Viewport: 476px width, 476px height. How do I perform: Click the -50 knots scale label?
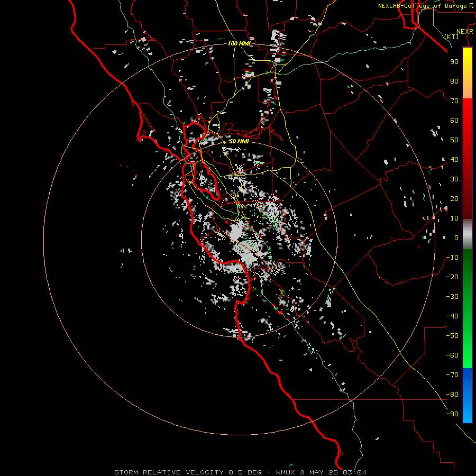pos(452,336)
